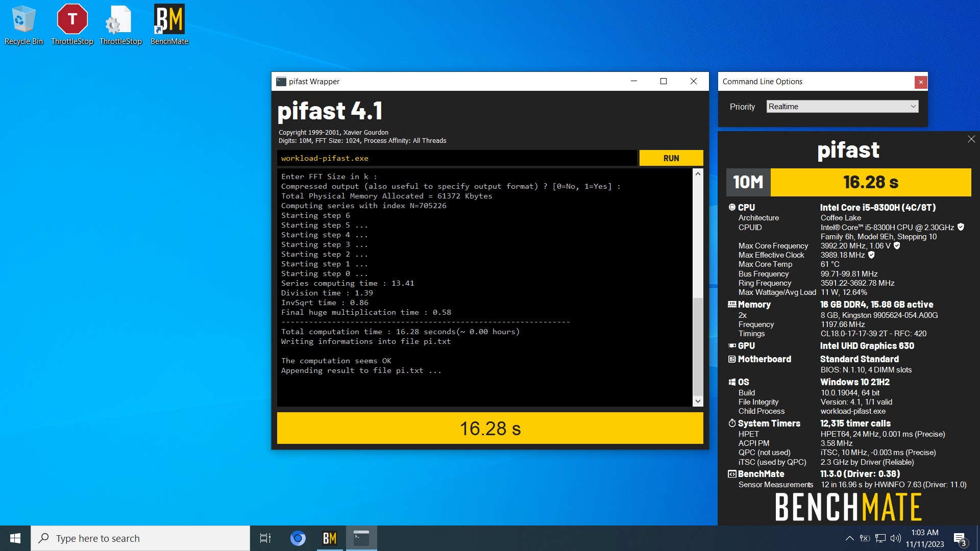This screenshot has width=980, height=551.
Task: Click the console scrollbar down arrow
Action: (698, 402)
